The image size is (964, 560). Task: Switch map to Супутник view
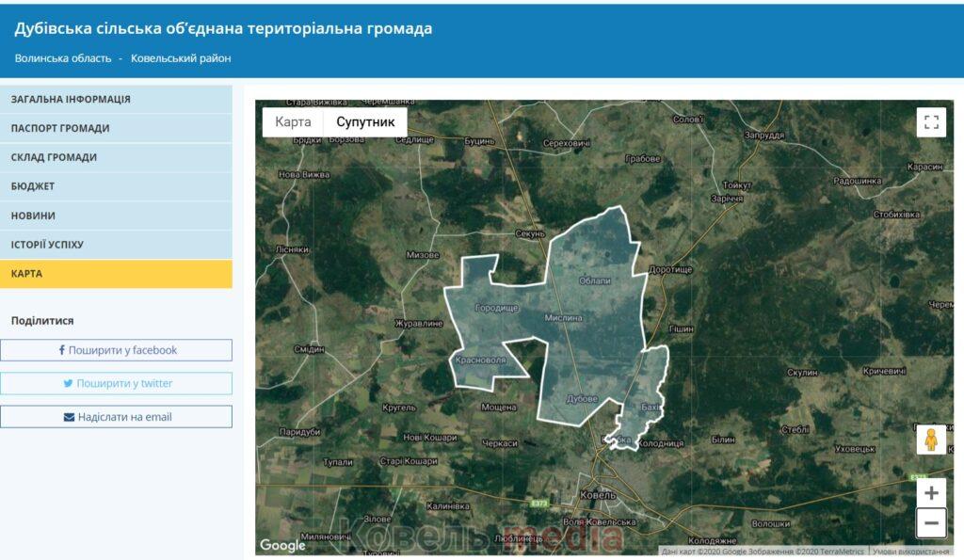(x=365, y=121)
